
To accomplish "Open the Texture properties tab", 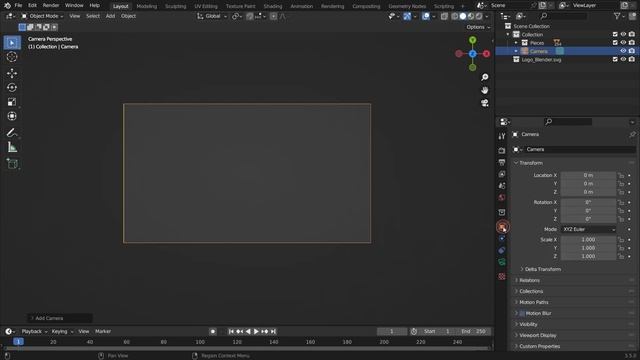I will [502, 276].
